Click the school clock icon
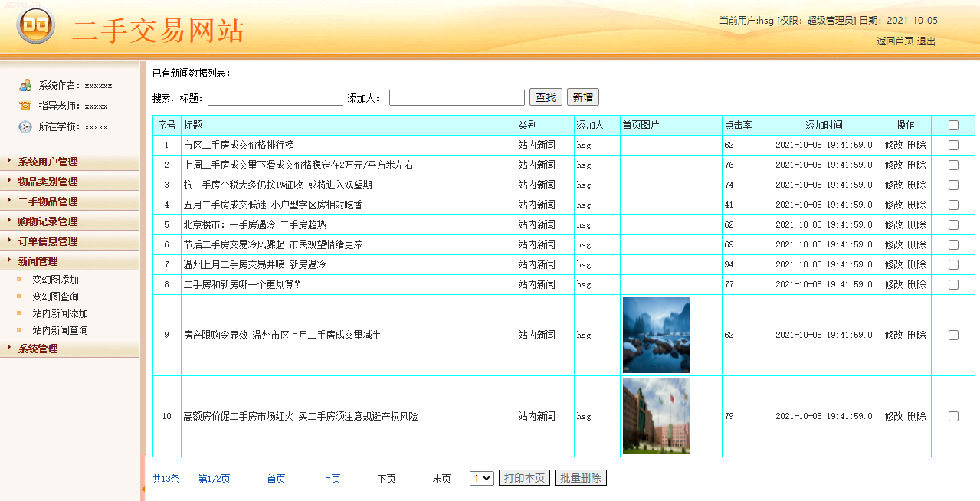This screenshot has width=980, height=501. click(x=25, y=126)
